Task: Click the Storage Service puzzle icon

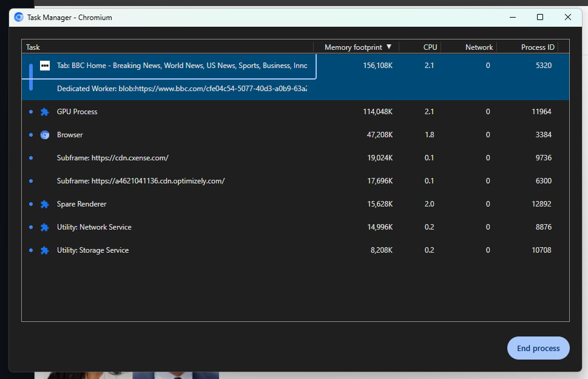Action: [44, 250]
